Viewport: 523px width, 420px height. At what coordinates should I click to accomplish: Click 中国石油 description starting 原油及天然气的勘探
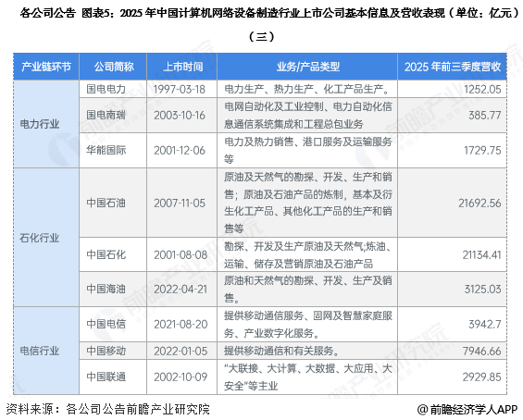(x=308, y=203)
